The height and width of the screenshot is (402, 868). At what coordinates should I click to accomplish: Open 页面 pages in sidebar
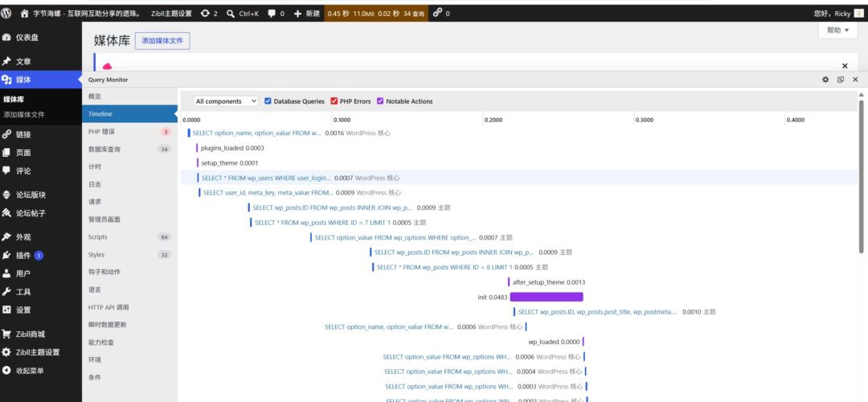(x=41, y=152)
